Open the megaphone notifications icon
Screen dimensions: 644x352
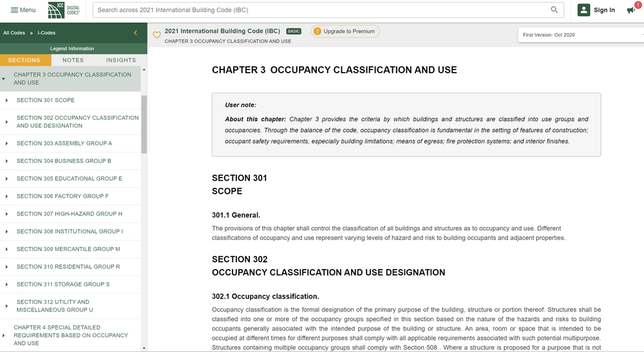pos(631,10)
